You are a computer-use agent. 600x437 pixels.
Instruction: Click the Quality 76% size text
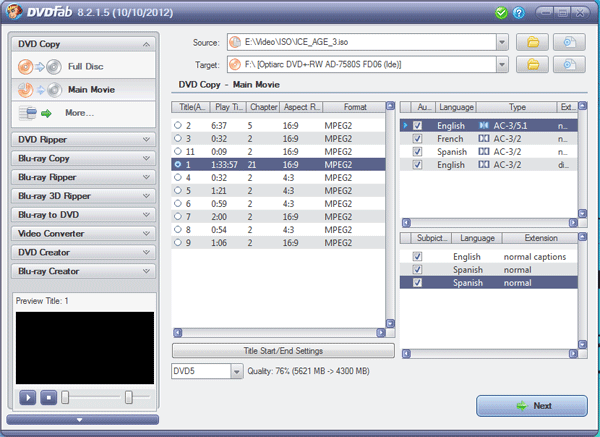[308, 371]
